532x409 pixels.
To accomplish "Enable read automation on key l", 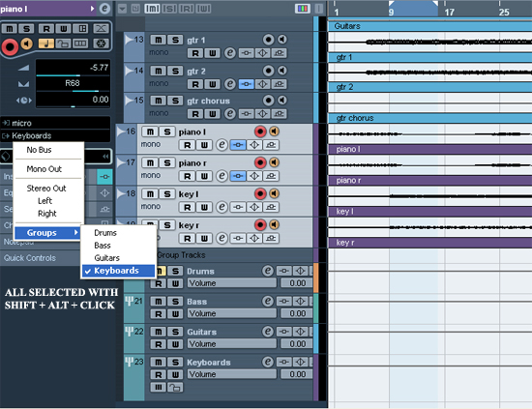I will 188,207.
